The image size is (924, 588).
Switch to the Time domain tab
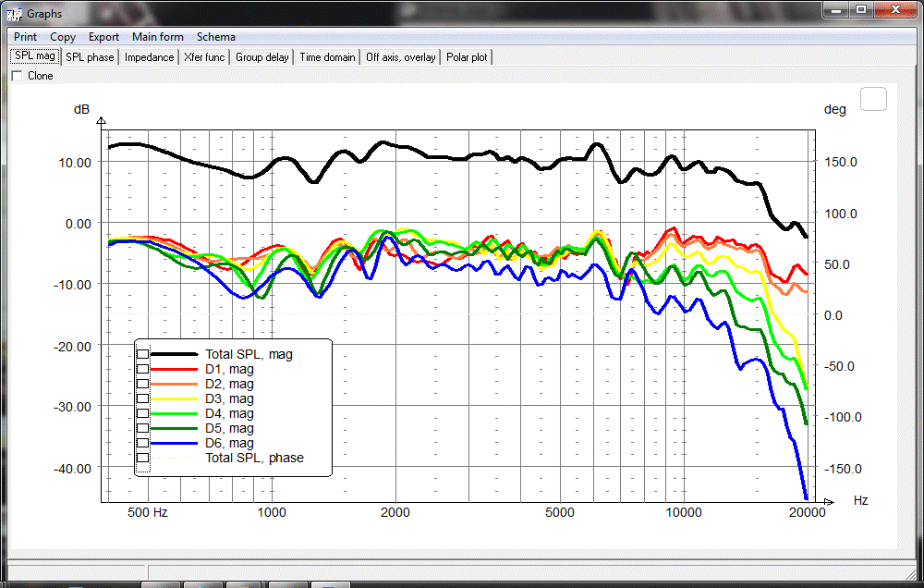coord(327,57)
